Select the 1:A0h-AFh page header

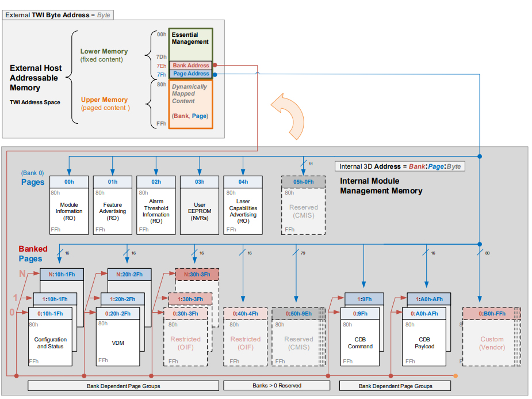(x=429, y=299)
